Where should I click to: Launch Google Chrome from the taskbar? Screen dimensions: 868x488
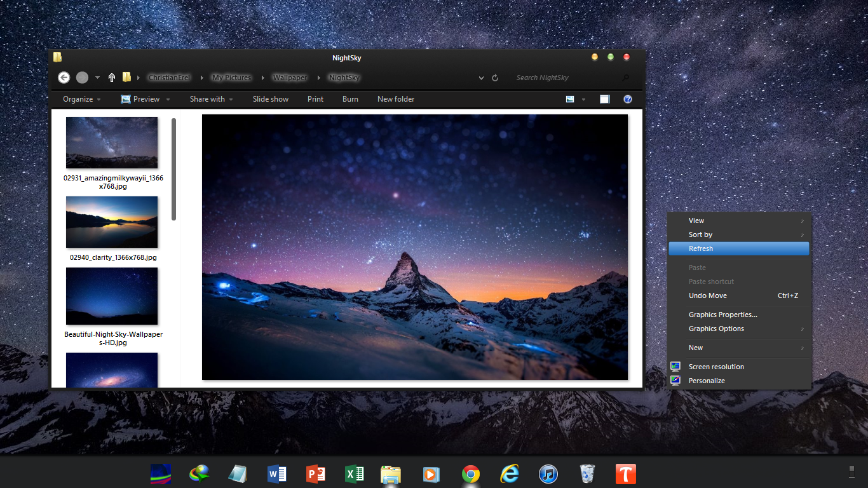470,474
